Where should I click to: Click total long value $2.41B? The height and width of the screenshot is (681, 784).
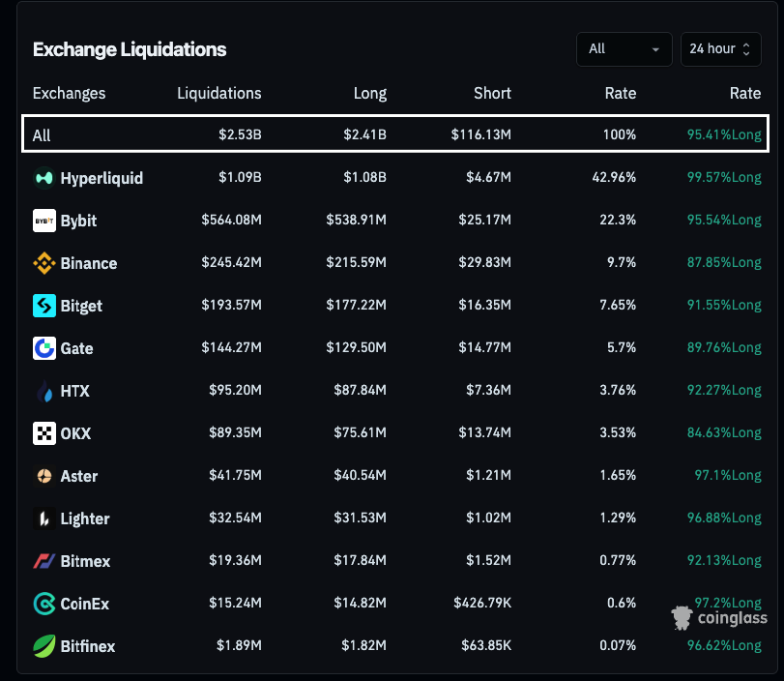coord(365,134)
